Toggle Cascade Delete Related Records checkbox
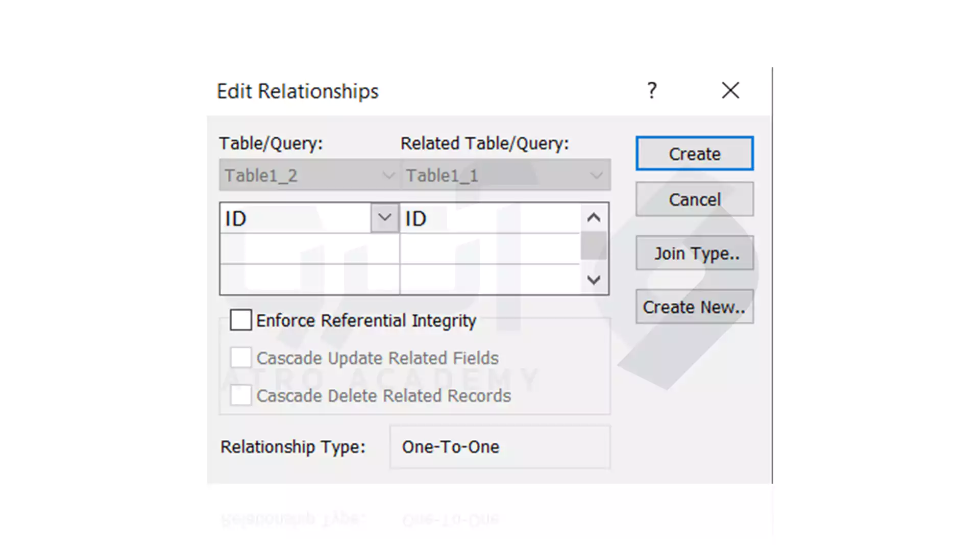980x551 pixels. (x=240, y=395)
